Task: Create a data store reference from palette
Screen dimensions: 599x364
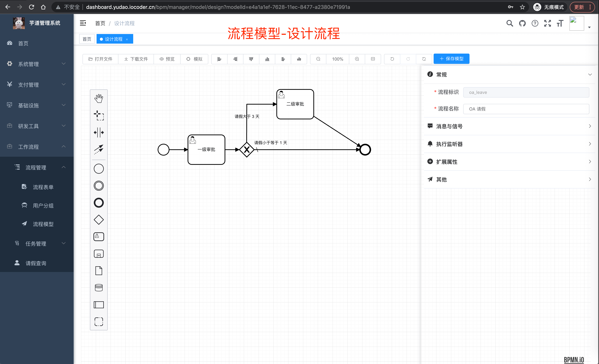Action: pyautogui.click(x=98, y=288)
